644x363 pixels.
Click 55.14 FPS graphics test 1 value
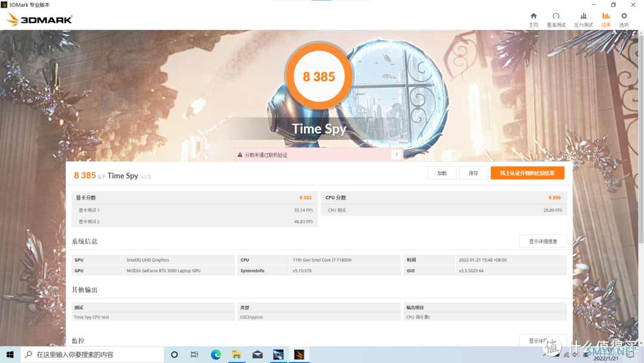click(x=303, y=210)
